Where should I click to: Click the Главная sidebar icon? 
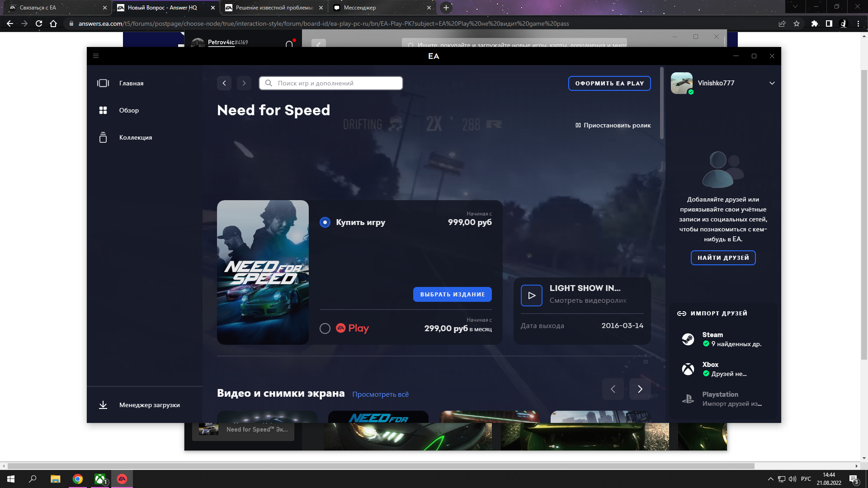pos(103,83)
